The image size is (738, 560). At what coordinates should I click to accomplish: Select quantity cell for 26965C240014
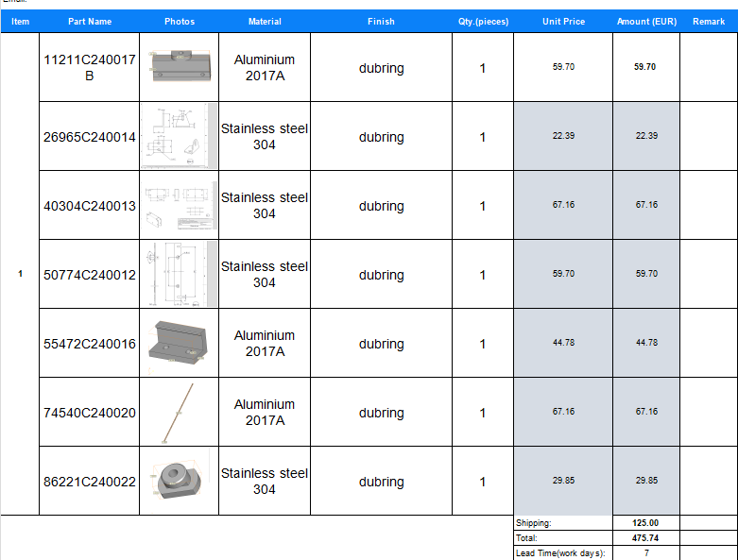point(483,136)
